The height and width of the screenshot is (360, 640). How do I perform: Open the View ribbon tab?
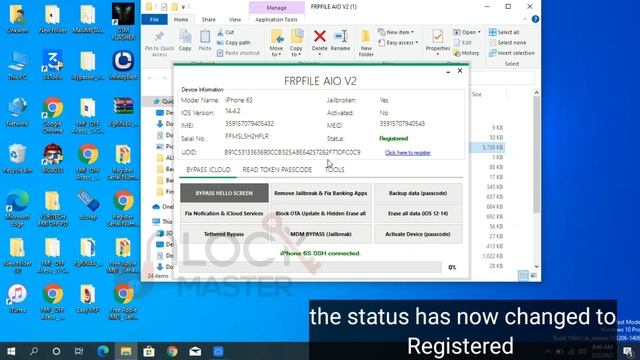235,20
